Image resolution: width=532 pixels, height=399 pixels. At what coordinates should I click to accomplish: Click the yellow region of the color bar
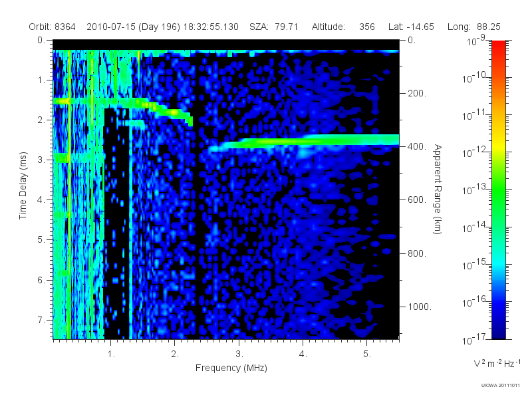pyautogui.click(x=498, y=146)
